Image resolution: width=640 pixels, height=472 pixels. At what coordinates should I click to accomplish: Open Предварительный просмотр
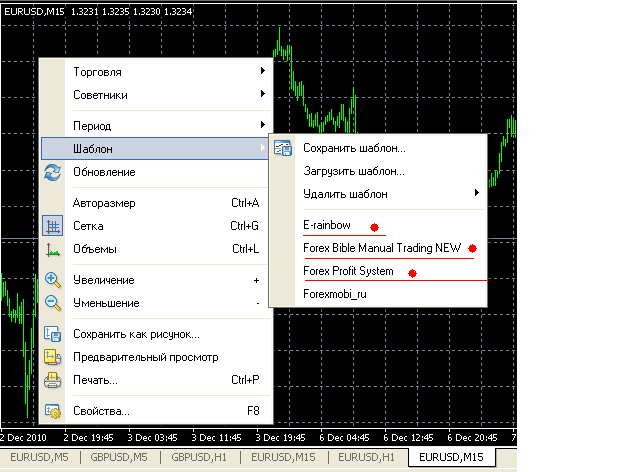pyautogui.click(x=155, y=357)
